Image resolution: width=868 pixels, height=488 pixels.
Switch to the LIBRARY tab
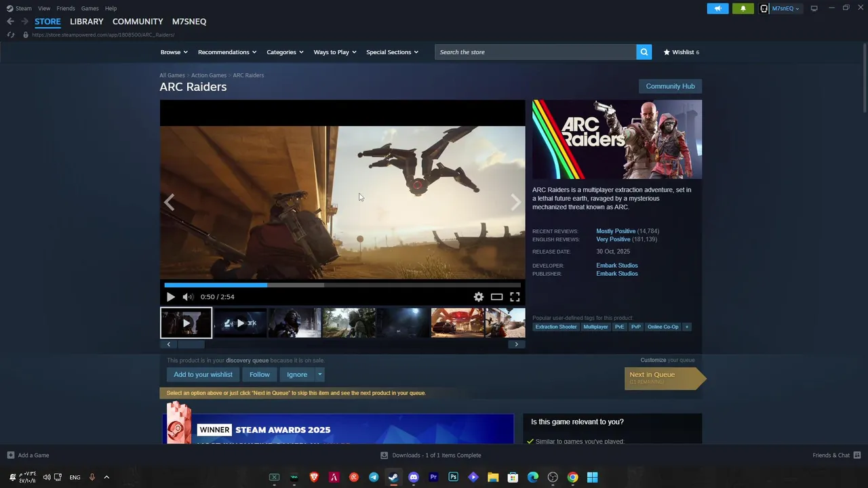87,22
